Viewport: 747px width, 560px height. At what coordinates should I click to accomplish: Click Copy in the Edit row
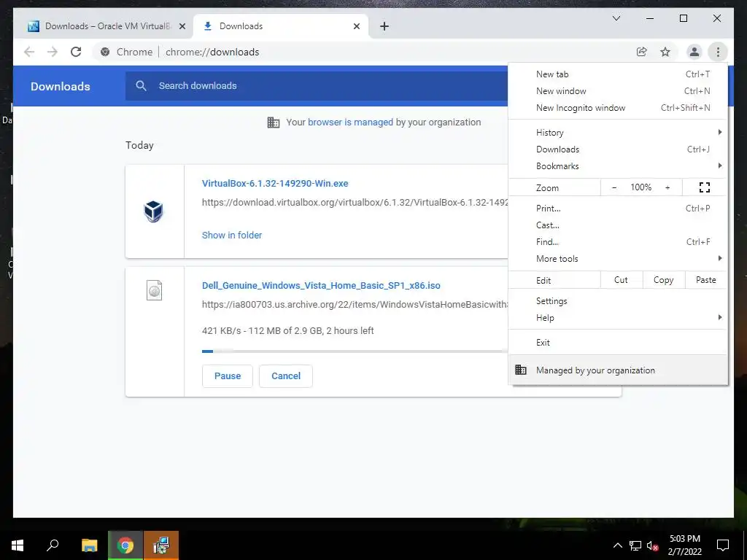664,280
